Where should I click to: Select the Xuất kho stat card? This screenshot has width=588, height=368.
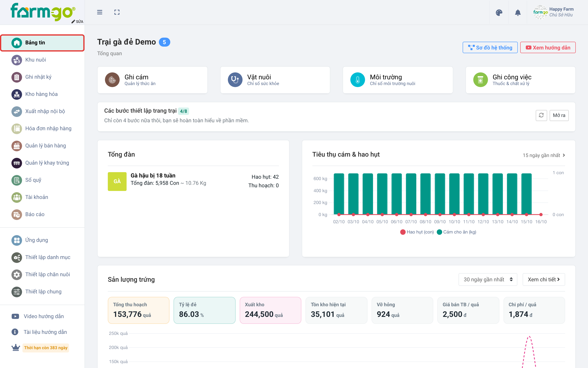[x=270, y=310]
